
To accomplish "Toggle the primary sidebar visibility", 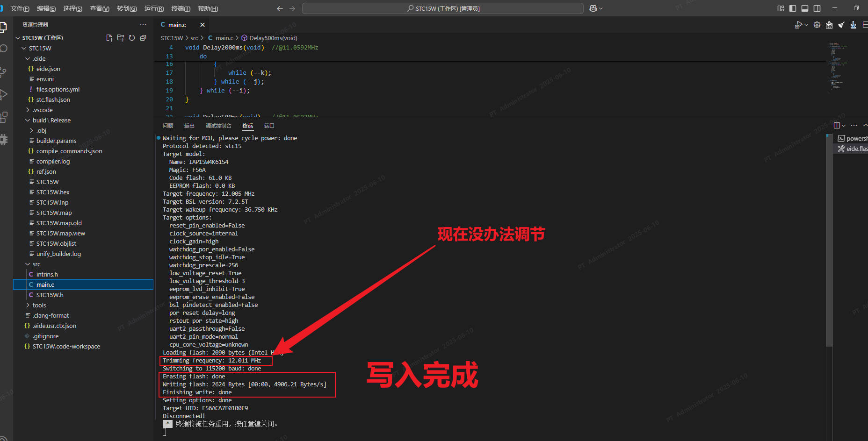I will tap(793, 8).
